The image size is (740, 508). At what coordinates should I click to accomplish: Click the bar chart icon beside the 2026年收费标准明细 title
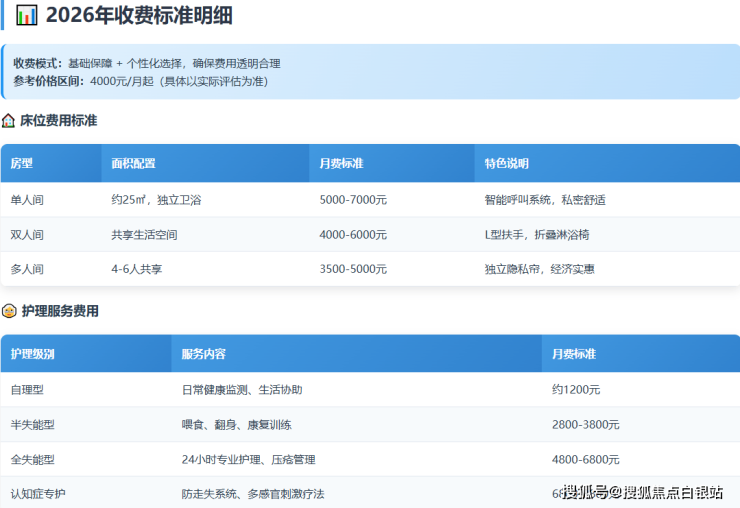(x=26, y=15)
